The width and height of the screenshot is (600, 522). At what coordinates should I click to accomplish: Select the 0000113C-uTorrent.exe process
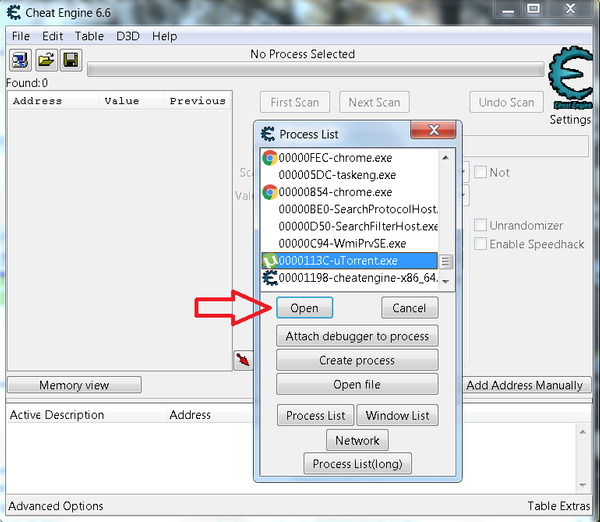point(349,261)
